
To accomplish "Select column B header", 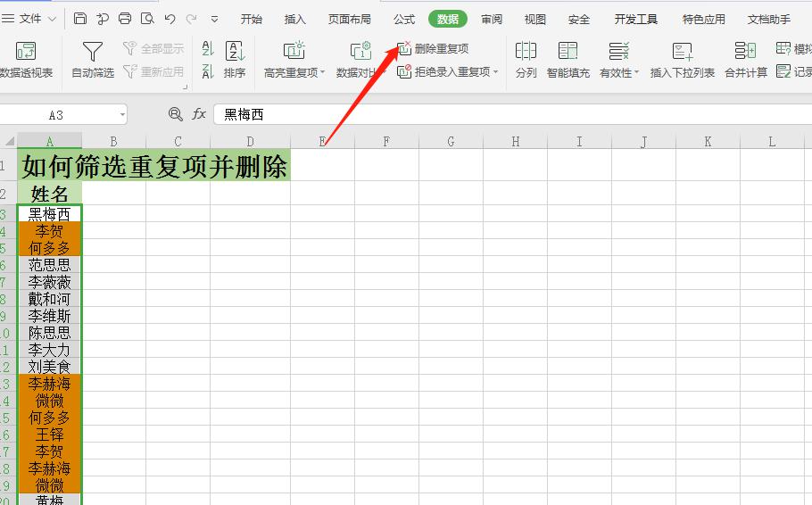I will 114,141.
